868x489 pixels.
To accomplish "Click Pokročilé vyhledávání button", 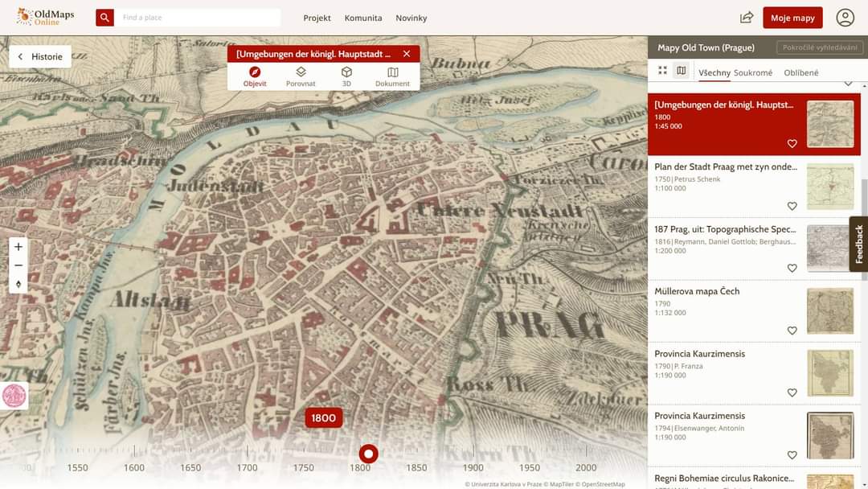I will [x=820, y=47].
